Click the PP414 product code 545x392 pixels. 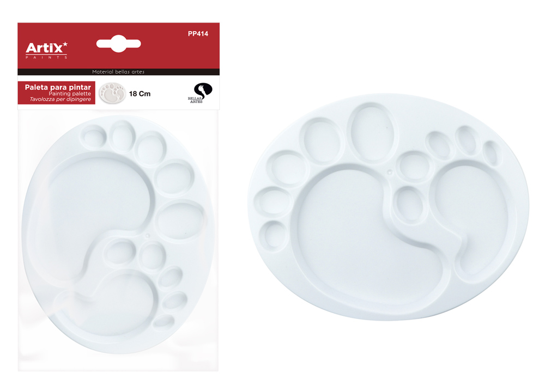(198, 34)
